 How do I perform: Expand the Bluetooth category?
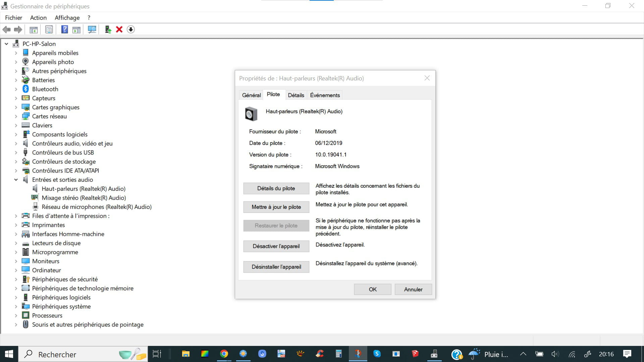[16, 89]
